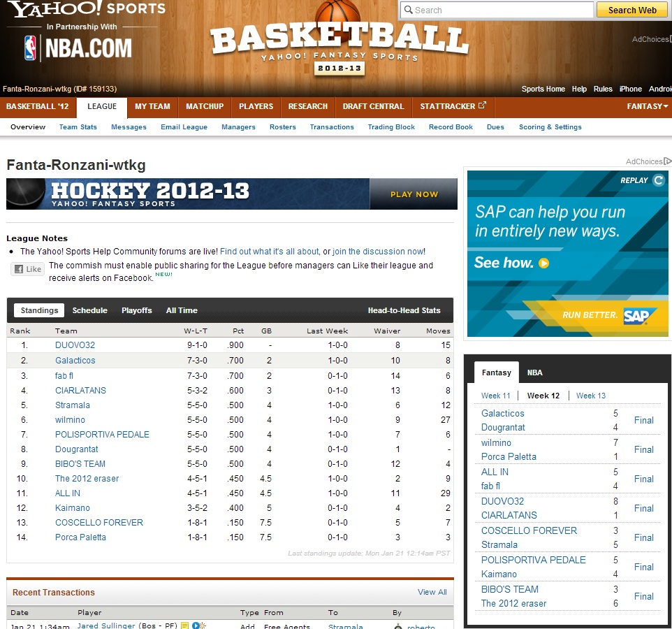Open Jared Sullinger's player note icon
The height and width of the screenshot is (629, 672).
coord(185,626)
